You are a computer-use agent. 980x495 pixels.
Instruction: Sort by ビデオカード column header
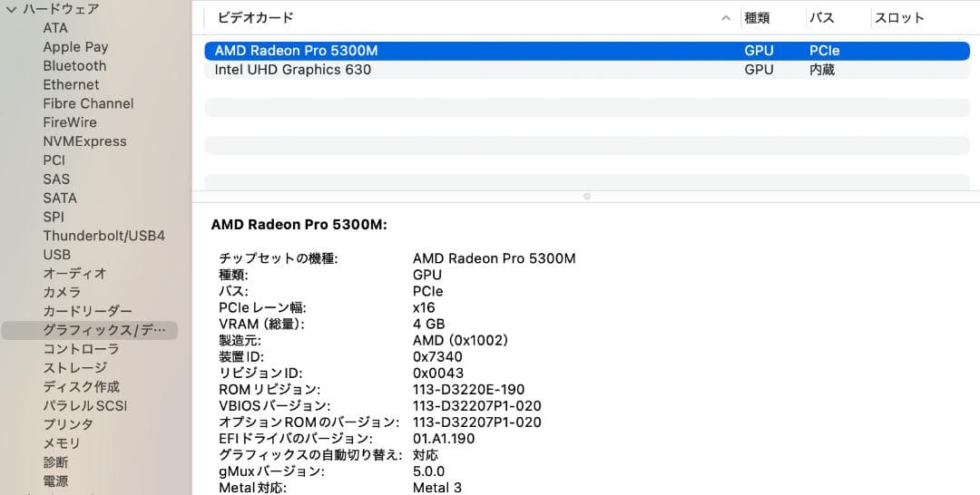[255, 18]
